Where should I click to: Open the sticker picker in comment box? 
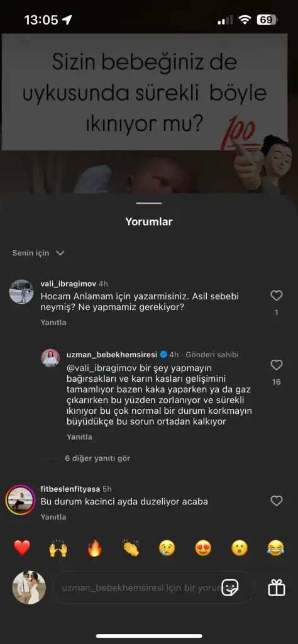[x=230, y=588]
